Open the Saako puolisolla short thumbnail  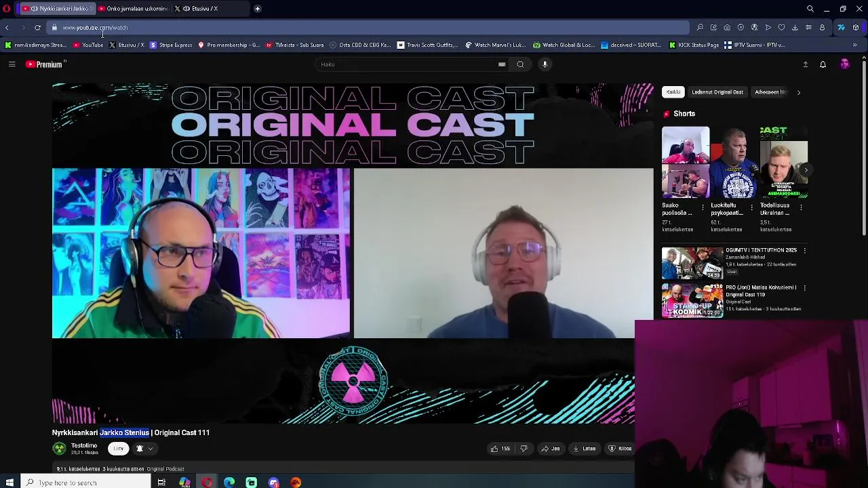pos(686,162)
